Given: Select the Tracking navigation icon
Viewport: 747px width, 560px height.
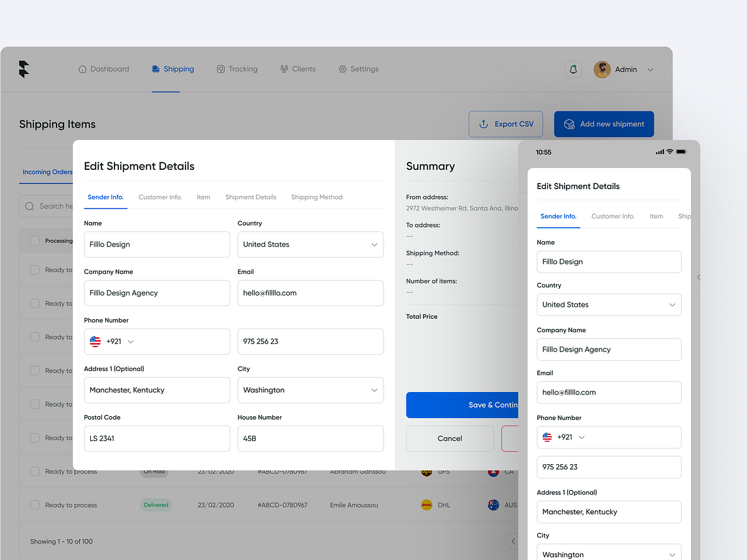Looking at the screenshot, I should (x=220, y=69).
